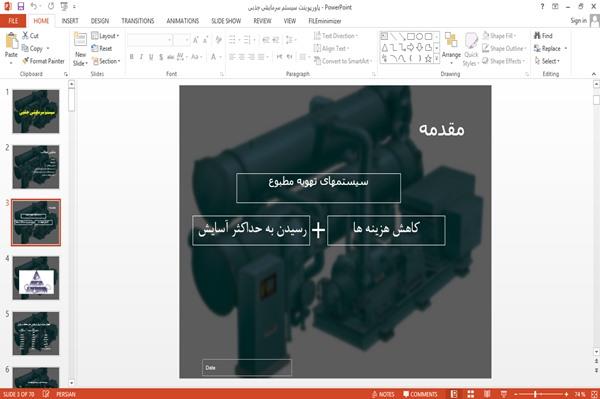Click the Reset slide button
The height and width of the screenshot is (399, 600).
(102, 49)
